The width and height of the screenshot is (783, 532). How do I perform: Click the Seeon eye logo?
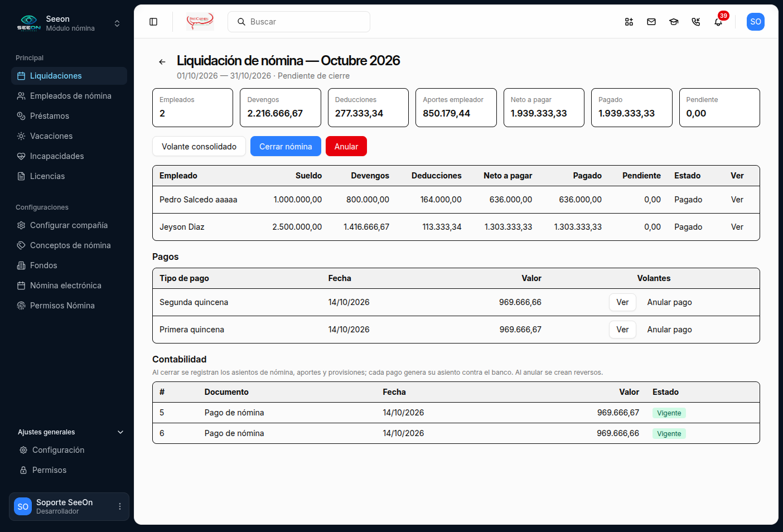point(28,23)
